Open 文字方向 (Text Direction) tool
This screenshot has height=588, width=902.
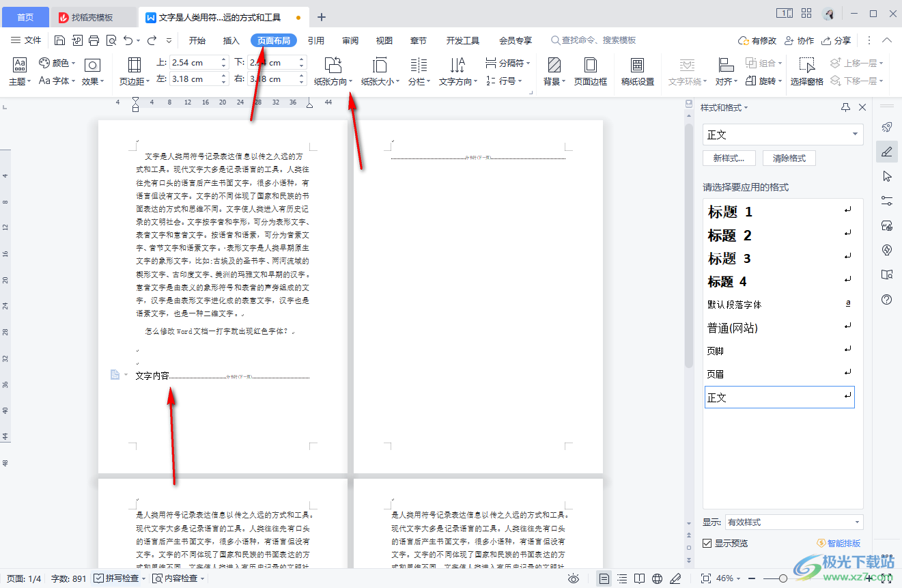(x=457, y=72)
